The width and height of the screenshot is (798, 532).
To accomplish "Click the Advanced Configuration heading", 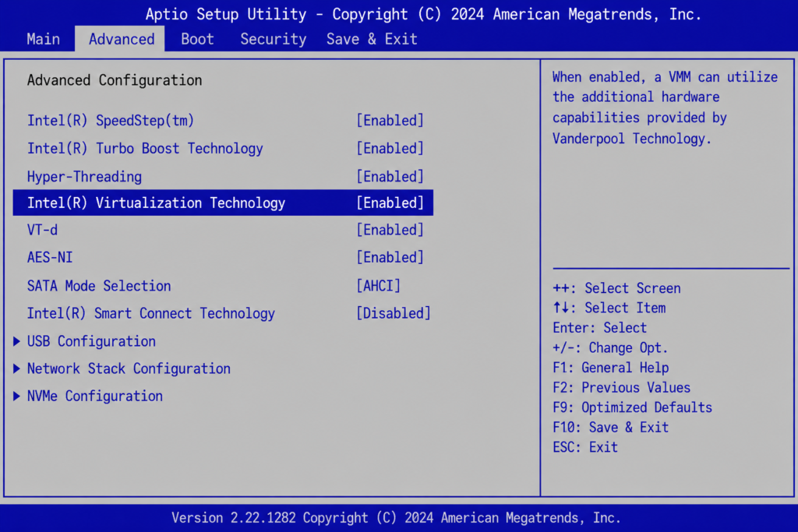I will [115, 80].
